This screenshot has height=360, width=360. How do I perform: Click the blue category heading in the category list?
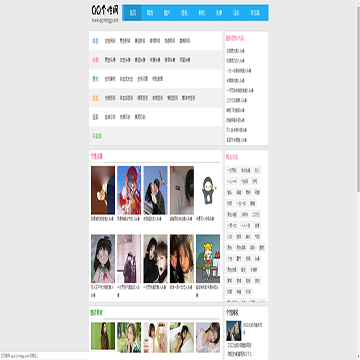click(x=95, y=41)
